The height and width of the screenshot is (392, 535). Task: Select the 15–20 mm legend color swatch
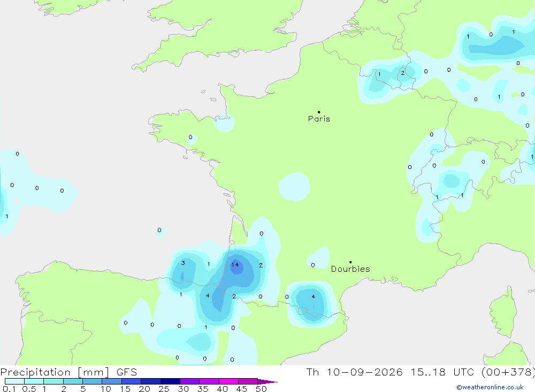[132, 381]
